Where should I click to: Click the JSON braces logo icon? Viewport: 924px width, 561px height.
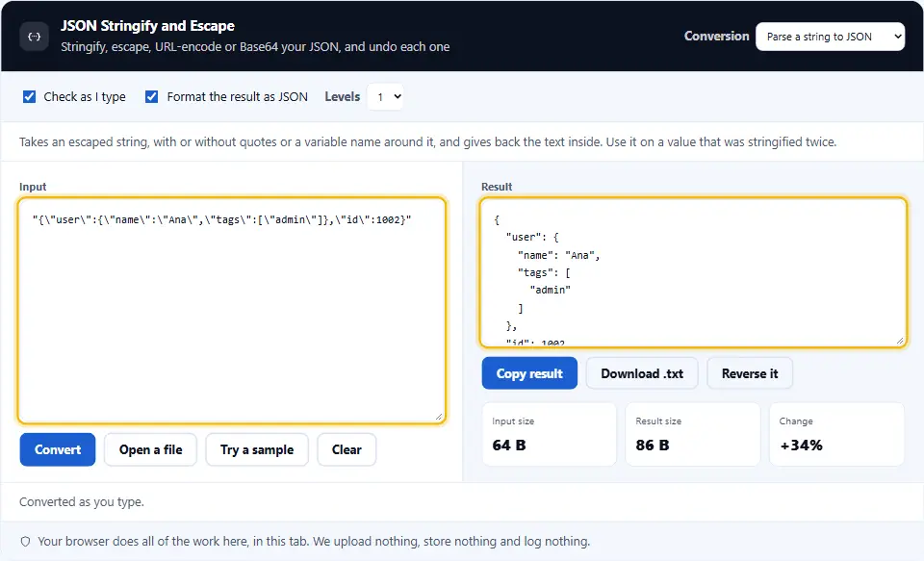[35, 37]
